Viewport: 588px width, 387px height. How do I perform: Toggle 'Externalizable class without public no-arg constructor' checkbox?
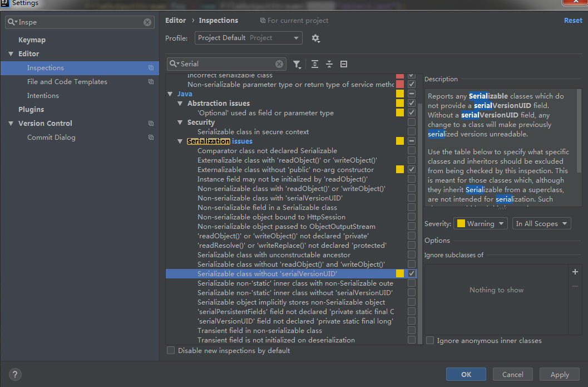coord(411,170)
